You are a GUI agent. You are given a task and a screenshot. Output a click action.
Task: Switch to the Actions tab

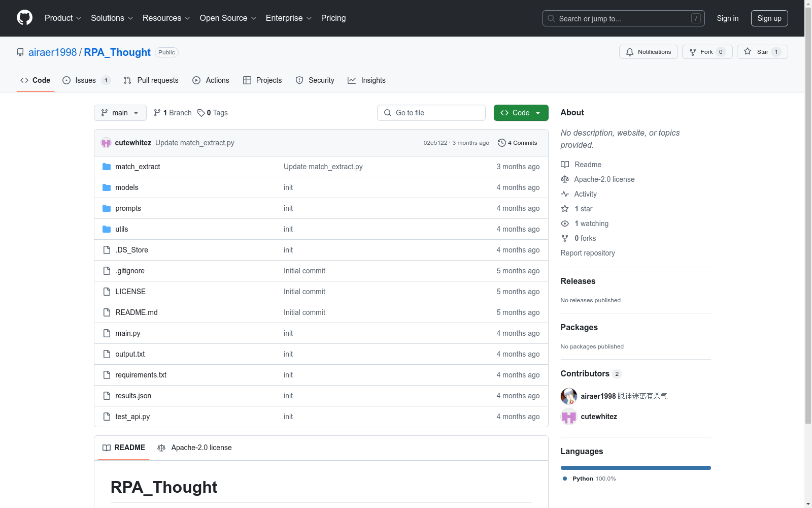point(211,80)
